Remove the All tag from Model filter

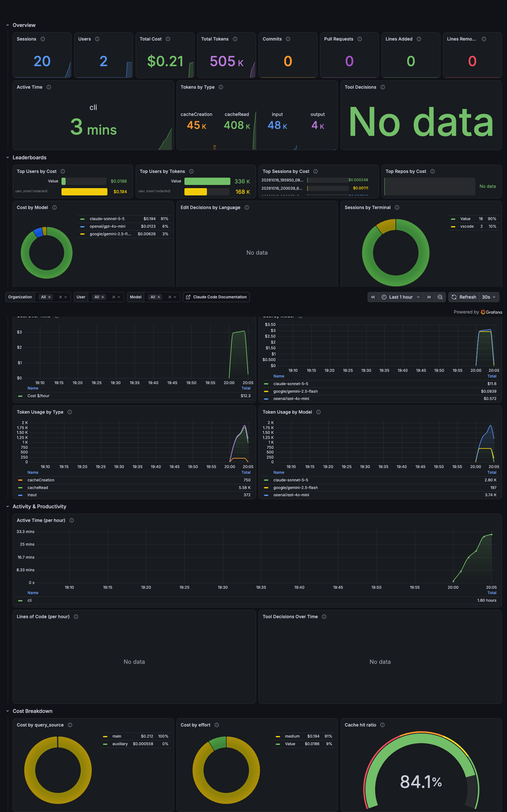(159, 297)
